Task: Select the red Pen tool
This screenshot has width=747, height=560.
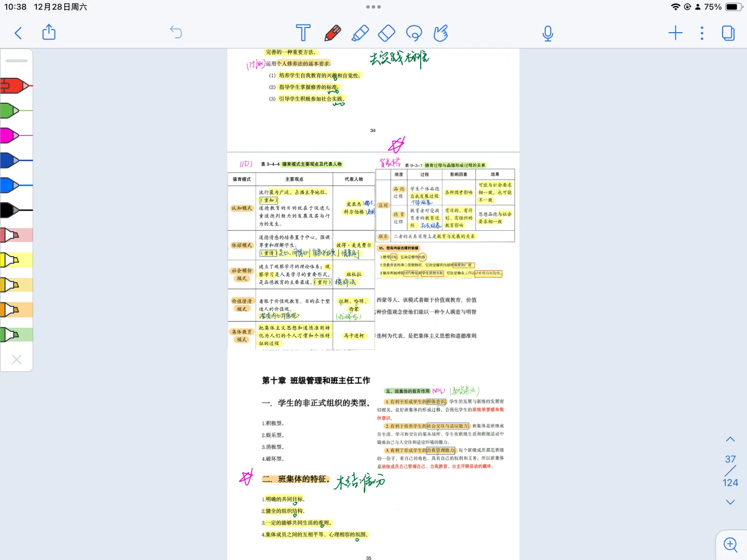Action: click(x=333, y=33)
